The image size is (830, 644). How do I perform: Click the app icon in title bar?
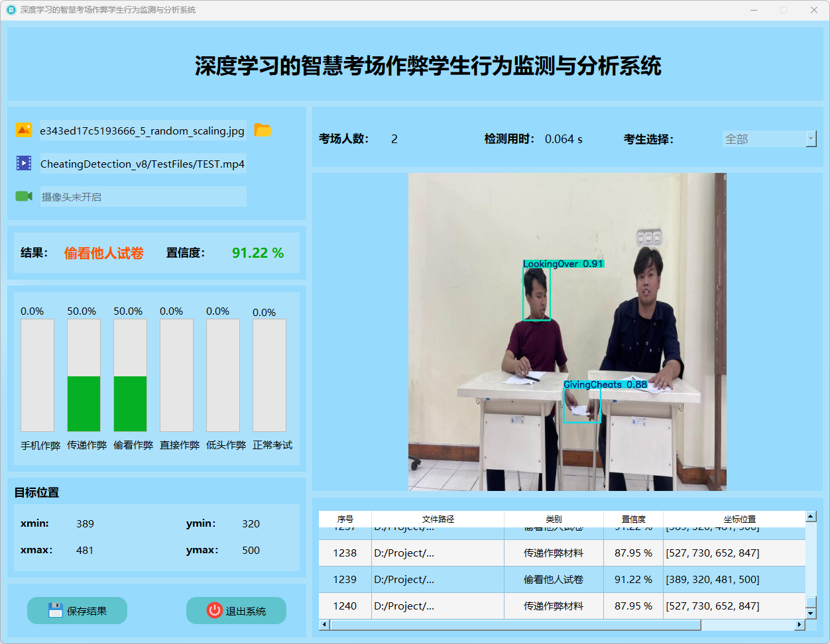tap(11, 10)
